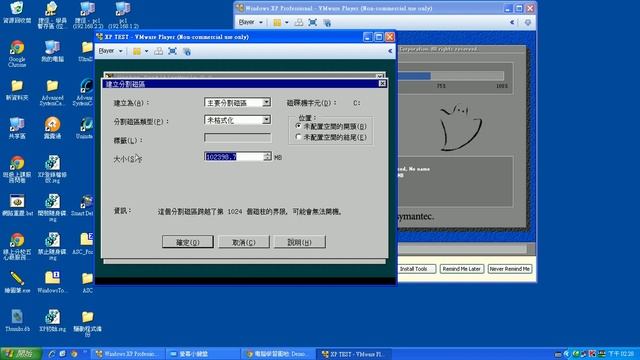The width and height of the screenshot is (640, 360).
Task: Open the Player menu in Windows XP Professional window
Action: (x=250, y=22)
